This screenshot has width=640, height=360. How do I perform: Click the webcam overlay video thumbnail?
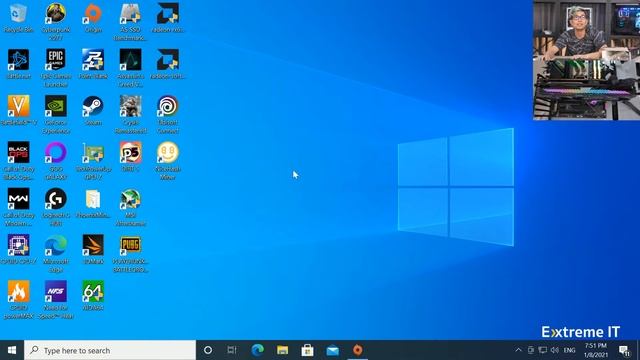point(587,60)
